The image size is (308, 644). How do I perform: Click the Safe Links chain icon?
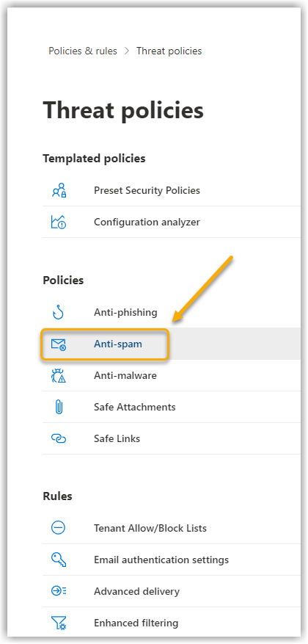[59, 438]
